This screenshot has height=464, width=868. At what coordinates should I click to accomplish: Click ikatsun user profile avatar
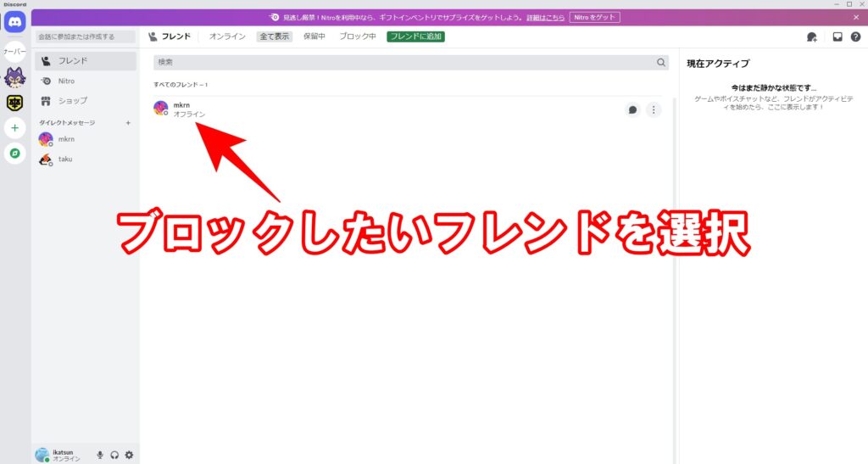(42, 456)
